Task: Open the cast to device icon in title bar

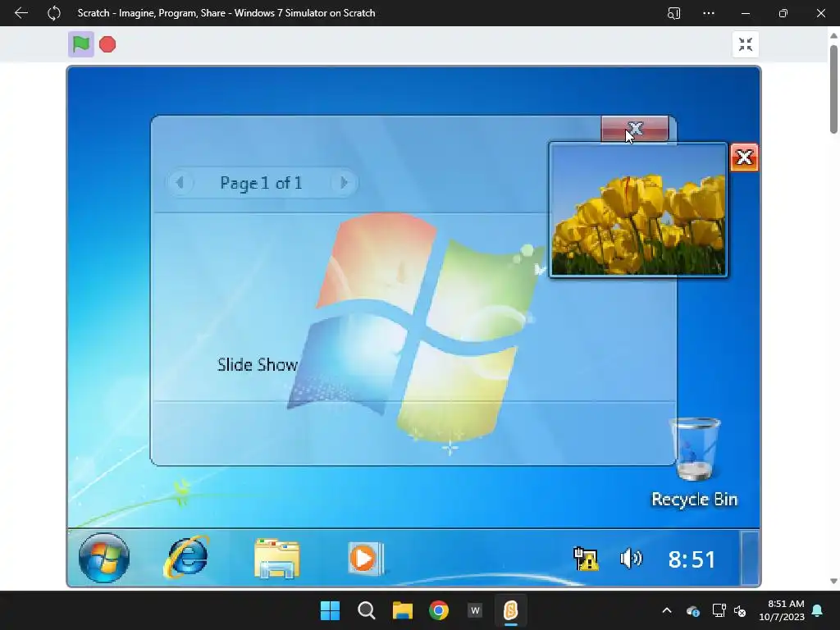Action: tap(674, 13)
